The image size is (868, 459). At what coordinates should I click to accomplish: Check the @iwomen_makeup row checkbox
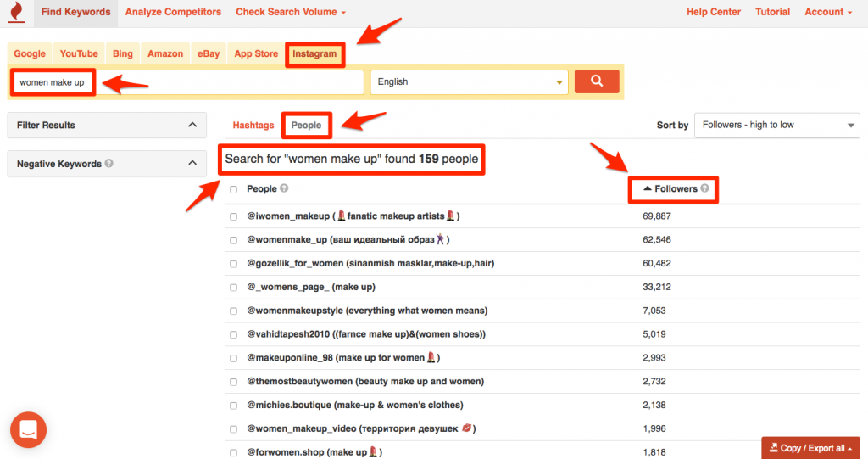[x=234, y=216]
